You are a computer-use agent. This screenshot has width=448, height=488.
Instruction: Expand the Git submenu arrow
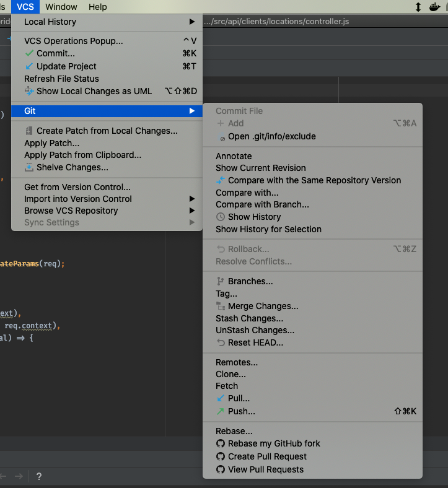(x=192, y=111)
